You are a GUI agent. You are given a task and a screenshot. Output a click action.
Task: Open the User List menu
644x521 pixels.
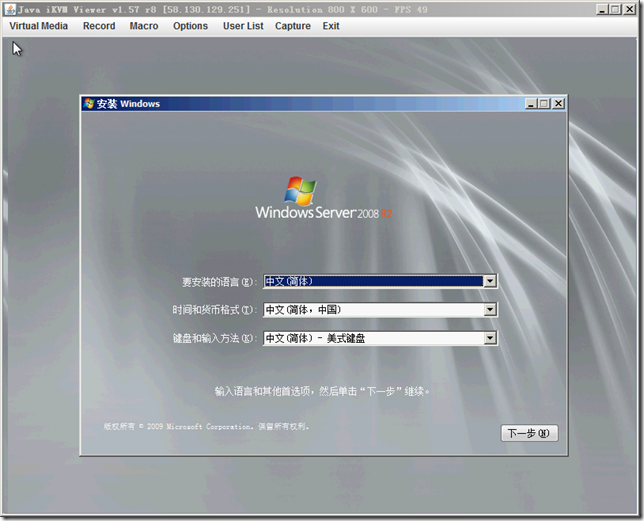(x=243, y=26)
